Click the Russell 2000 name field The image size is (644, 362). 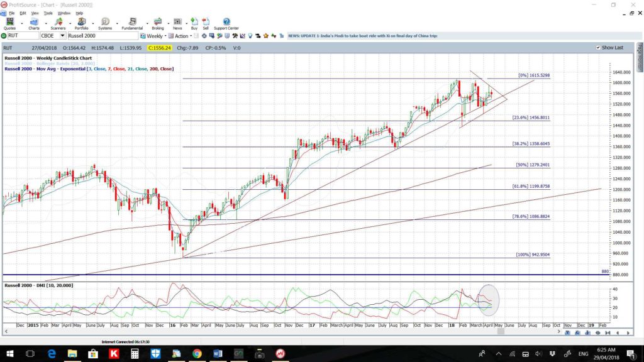(x=103, y=36)
